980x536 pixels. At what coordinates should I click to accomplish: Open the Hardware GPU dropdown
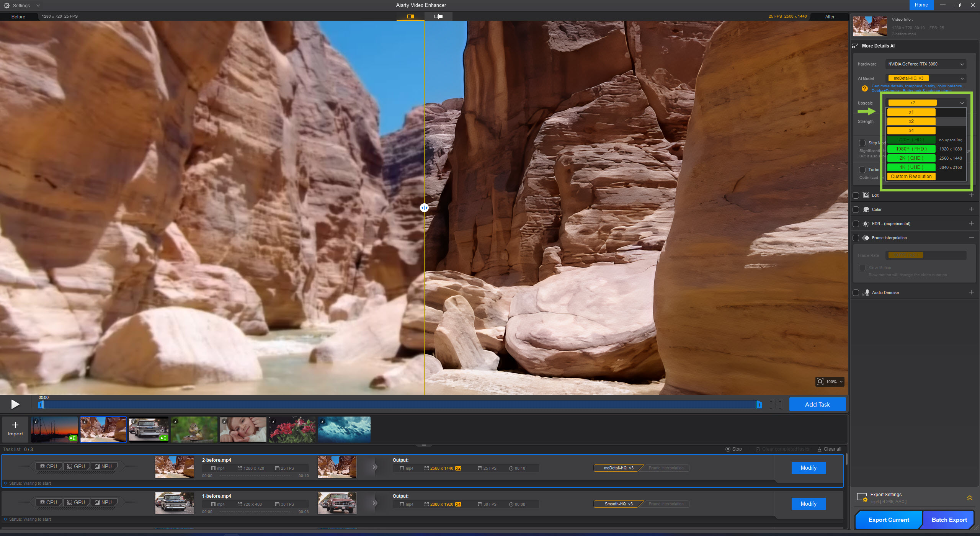925,64
